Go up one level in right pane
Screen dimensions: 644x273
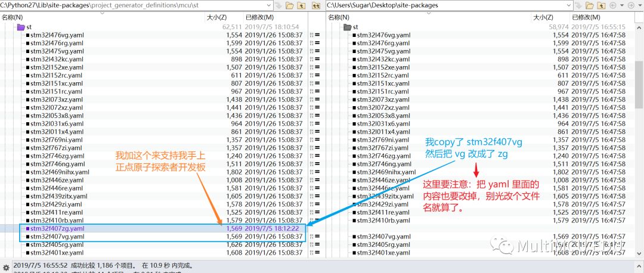(x=601, y=5)
